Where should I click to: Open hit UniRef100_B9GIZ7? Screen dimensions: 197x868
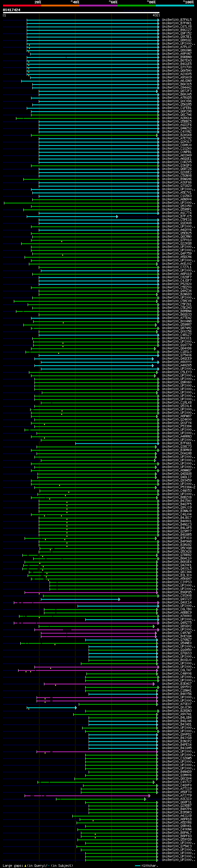coord(177,30)
